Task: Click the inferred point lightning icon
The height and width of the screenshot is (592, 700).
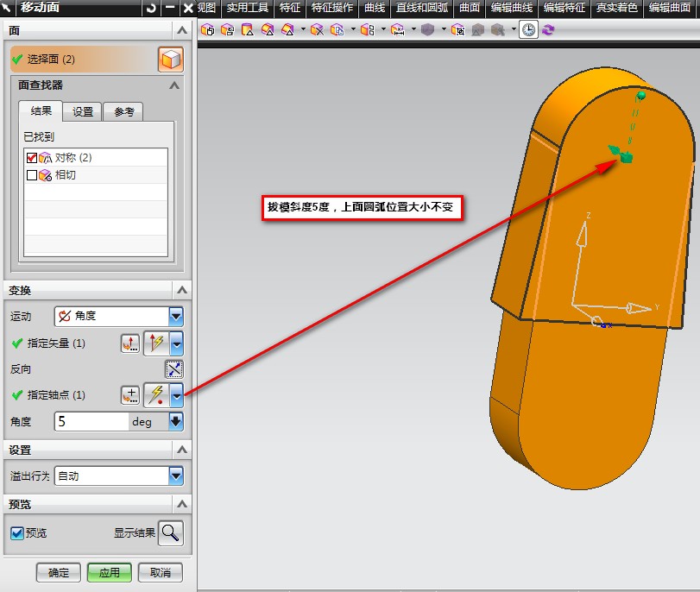Action: click(157, 395)
